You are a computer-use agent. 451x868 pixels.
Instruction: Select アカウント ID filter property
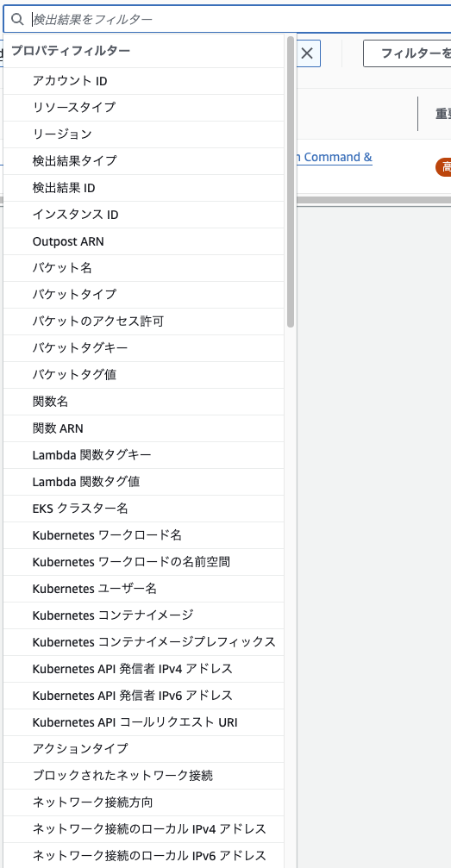pyautogui.click(x=143, y=81)
